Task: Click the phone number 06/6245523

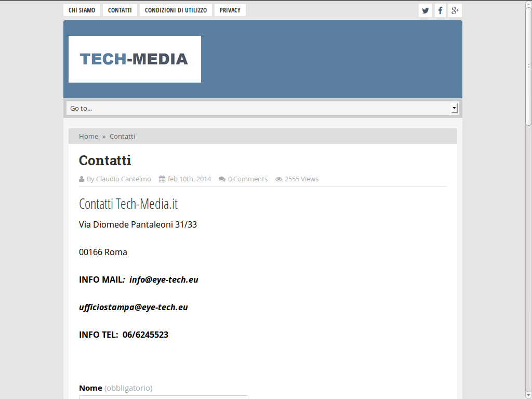Action: (x=145, y=335)
